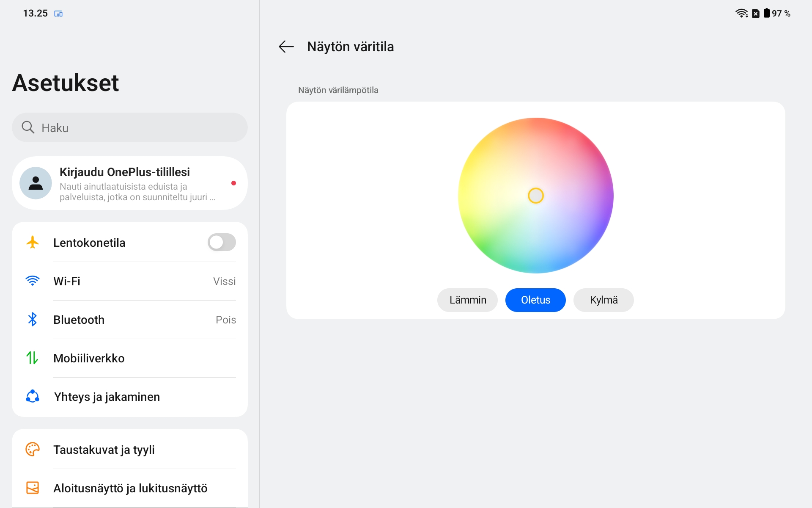Click the Mobiiliverkko arrows icon

tap(33, 358)
